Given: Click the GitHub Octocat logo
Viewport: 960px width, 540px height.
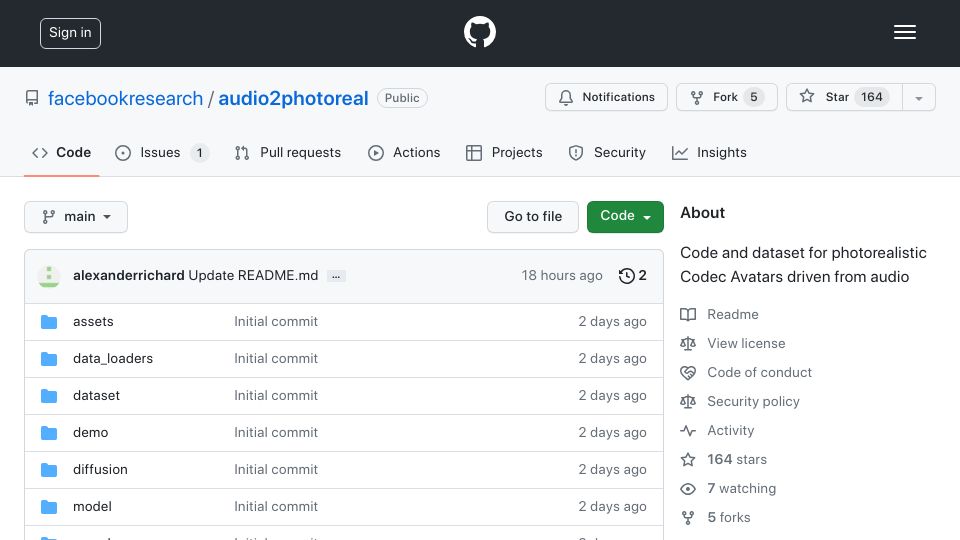Looking at the screenshot, I should [479, 32].
